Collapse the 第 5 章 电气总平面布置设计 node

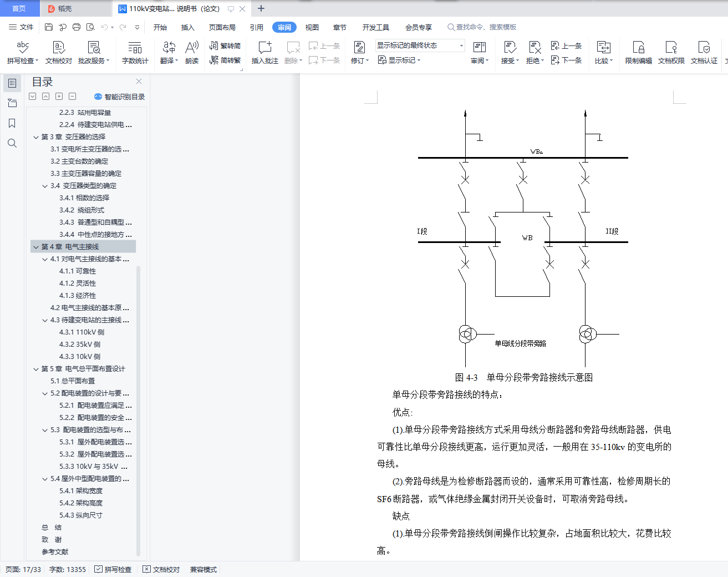pyautogui.click(x=36, y=369)
